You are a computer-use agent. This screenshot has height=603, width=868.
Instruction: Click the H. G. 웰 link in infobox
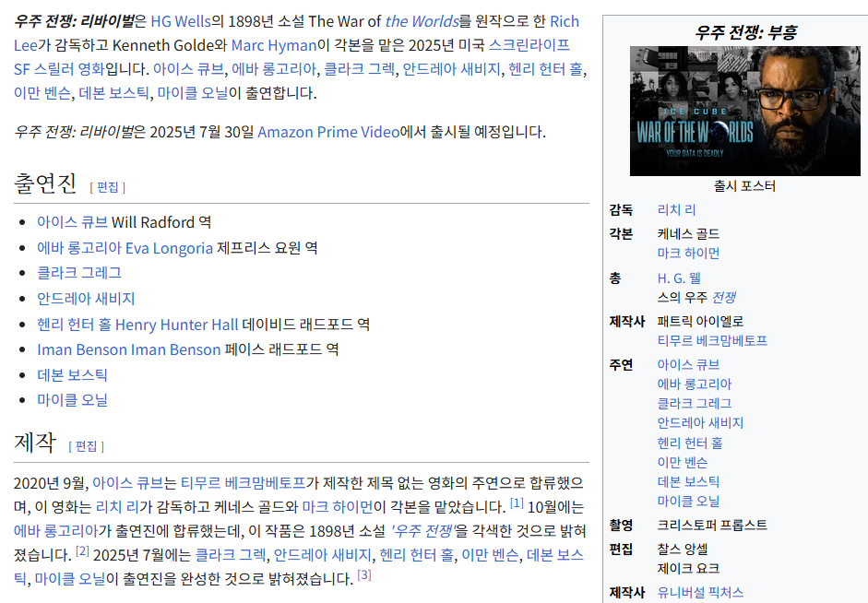(679, 278)
